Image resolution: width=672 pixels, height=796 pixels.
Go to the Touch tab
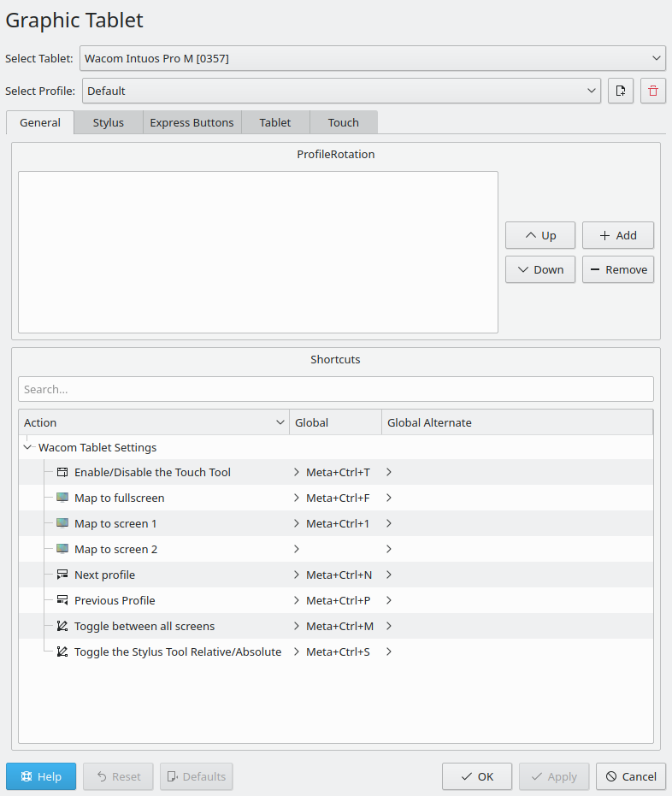click(343, 122)
